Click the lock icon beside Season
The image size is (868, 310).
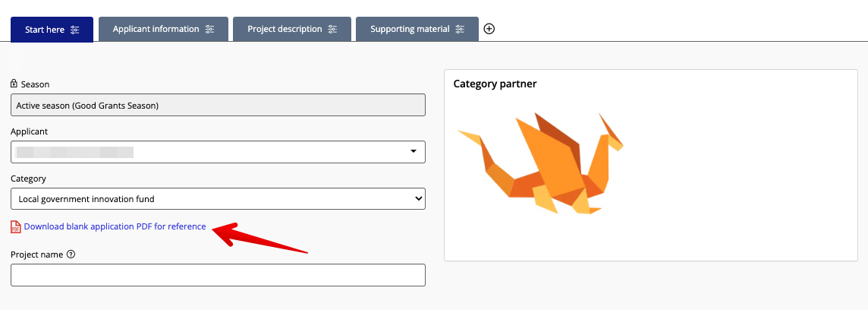(14, 84)
